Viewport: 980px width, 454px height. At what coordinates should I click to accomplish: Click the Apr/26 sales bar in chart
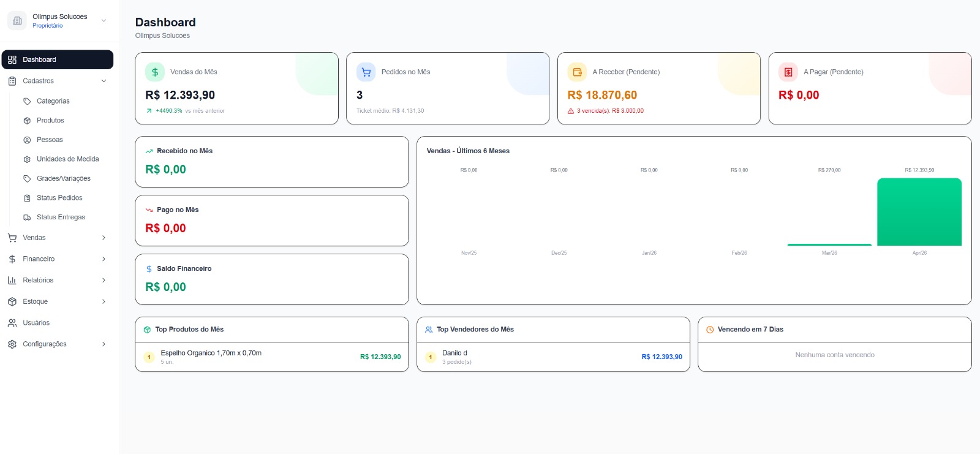919,212
